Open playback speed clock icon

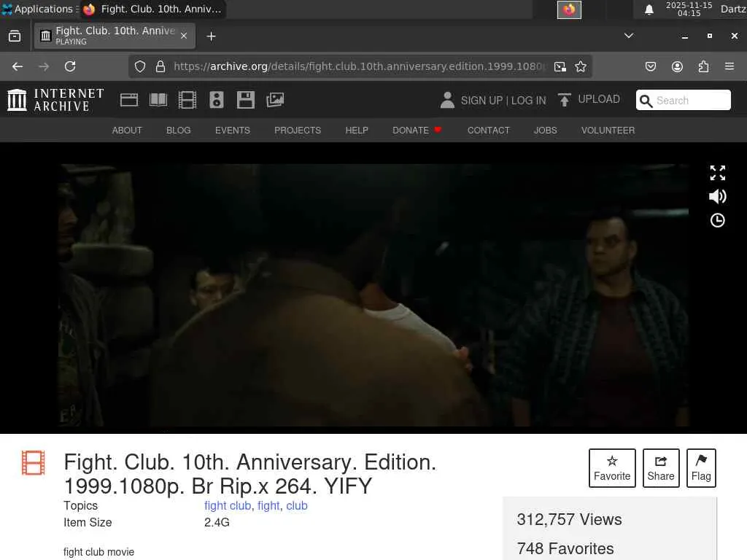click(x=718, y=220)
